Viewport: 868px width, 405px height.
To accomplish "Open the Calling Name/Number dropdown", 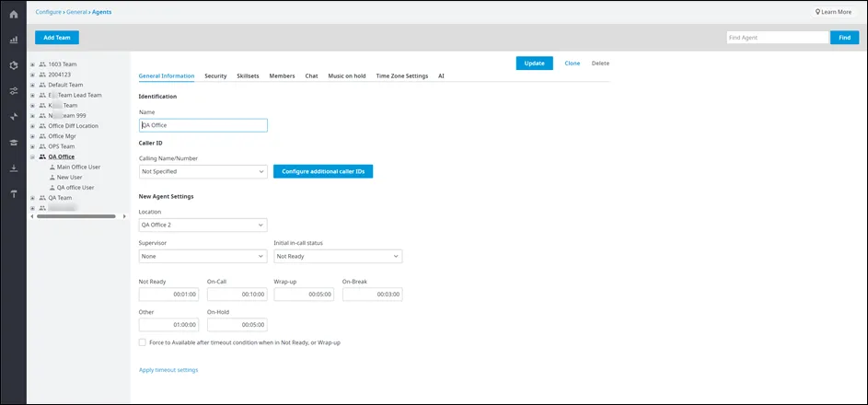I will click(203, 171).
